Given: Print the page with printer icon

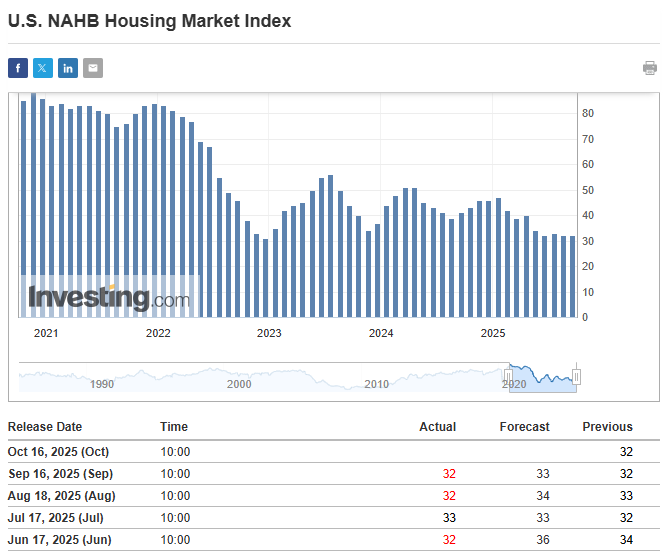Looking at the screenshot, I should 650,68.
